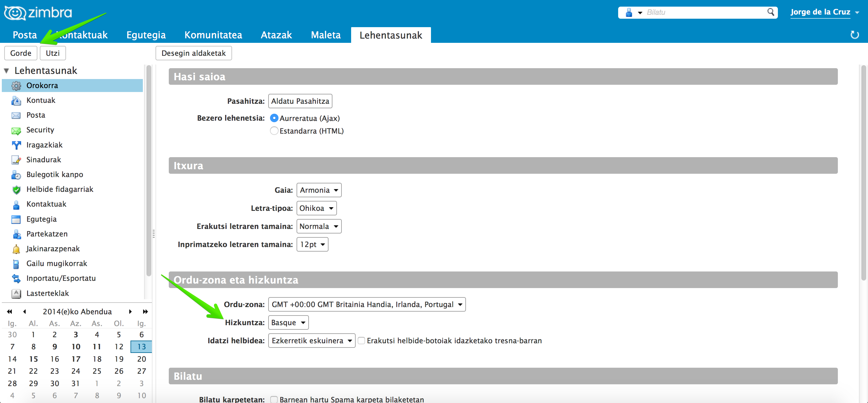Go to previous month in mini calendar
This screenshot has height=403, width=868.
tap(24, 312)
